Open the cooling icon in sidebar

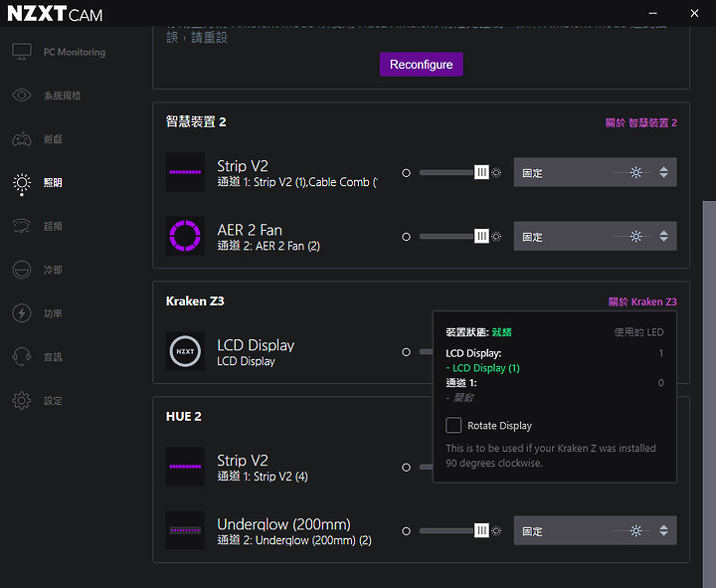[x=22, y=270]
